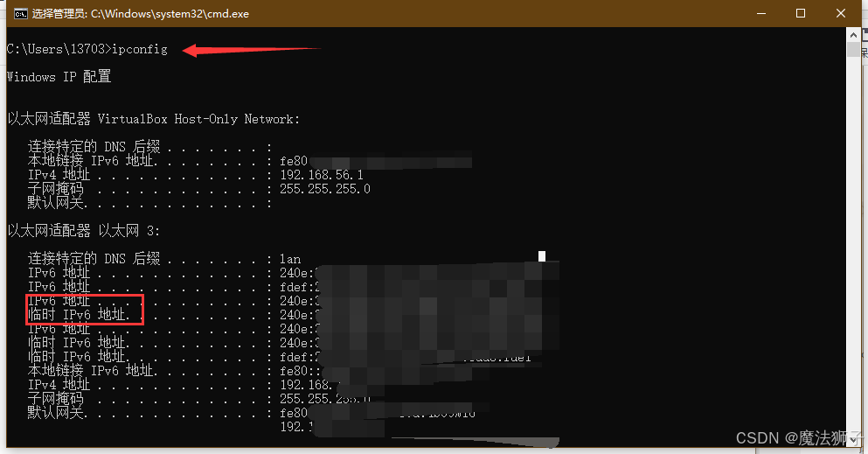Click the scrollbar up arrow
The width and height of the screenshot is (868, 454).
coord(853,35)
